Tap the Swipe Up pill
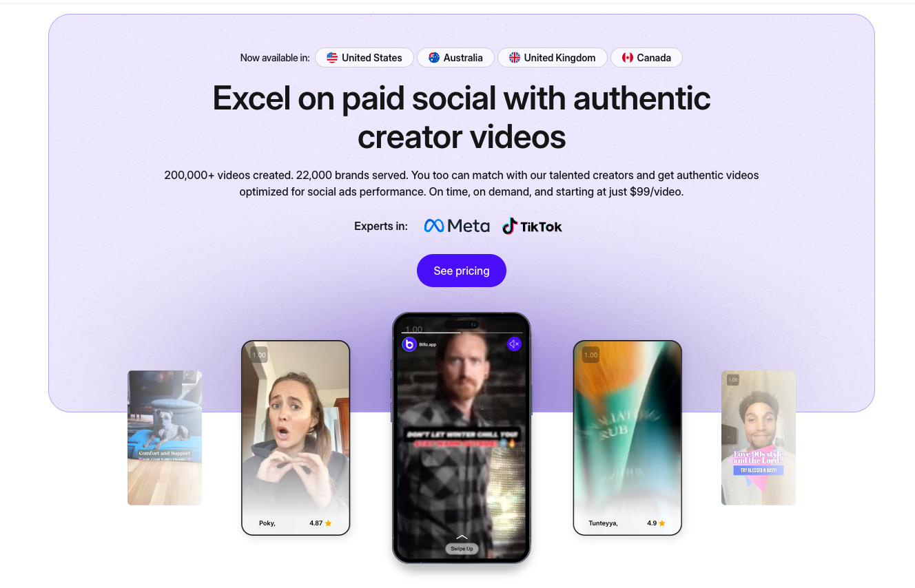 pos(462,549)
